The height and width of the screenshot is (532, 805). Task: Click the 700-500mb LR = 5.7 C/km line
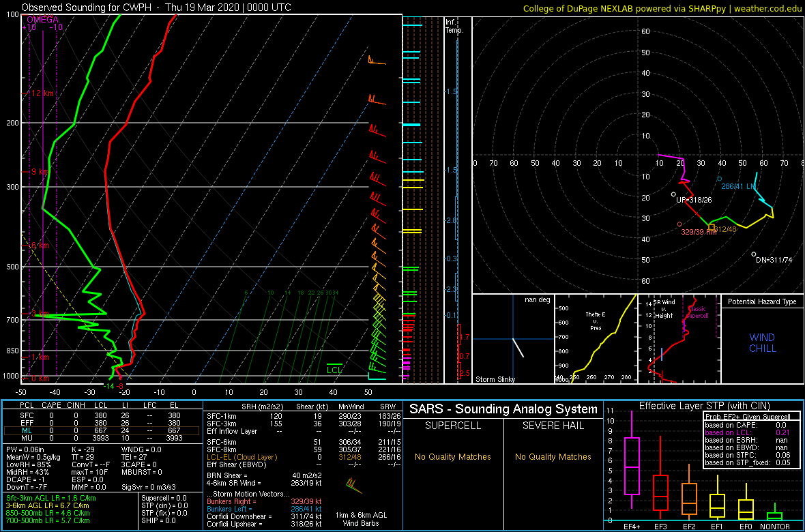point(48,520)
